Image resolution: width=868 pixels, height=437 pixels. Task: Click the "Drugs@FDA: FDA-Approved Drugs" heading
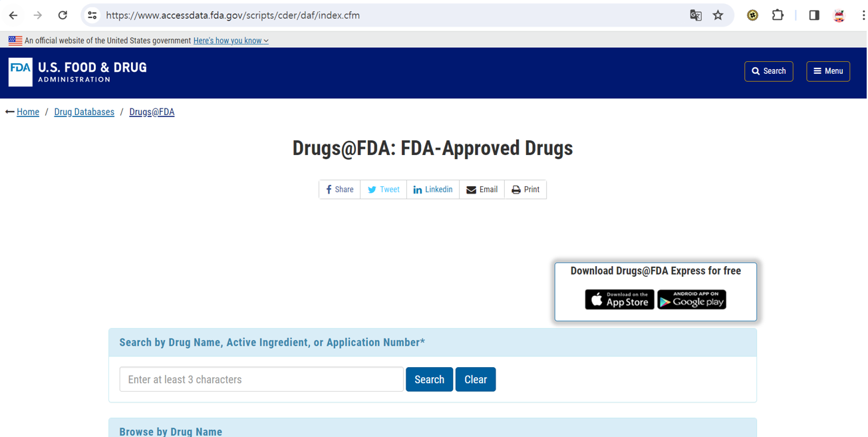[433, 148]
